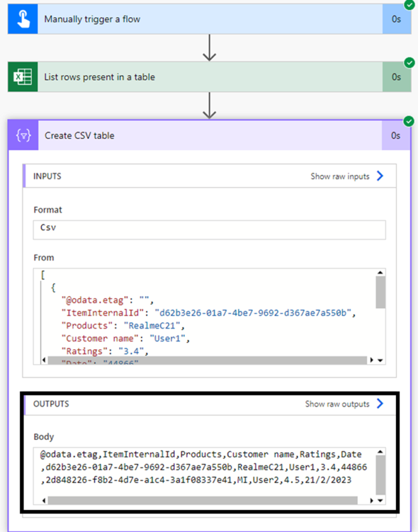
Task: Click the manual trigger touch icon
Action: click(x=22, y=18)
